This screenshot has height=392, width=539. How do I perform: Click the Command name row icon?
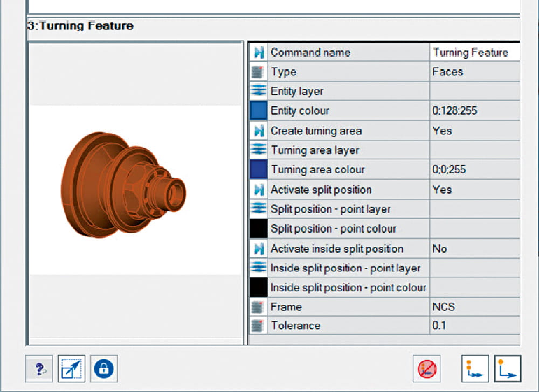pyautogui.click(x=259, y=53)
